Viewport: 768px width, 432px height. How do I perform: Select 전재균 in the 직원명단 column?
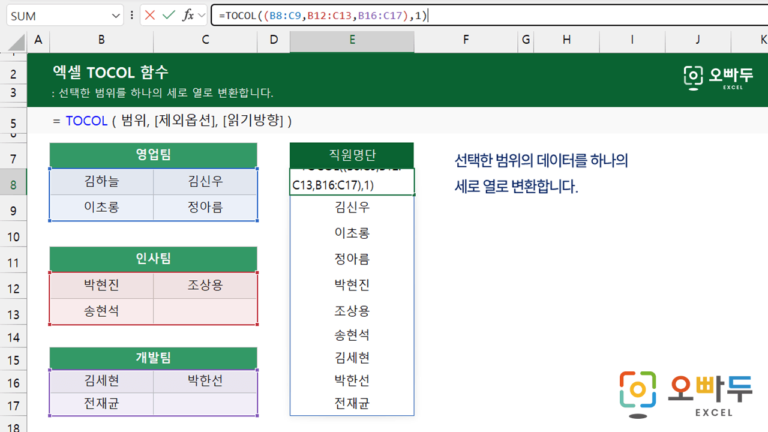[352, 404]
